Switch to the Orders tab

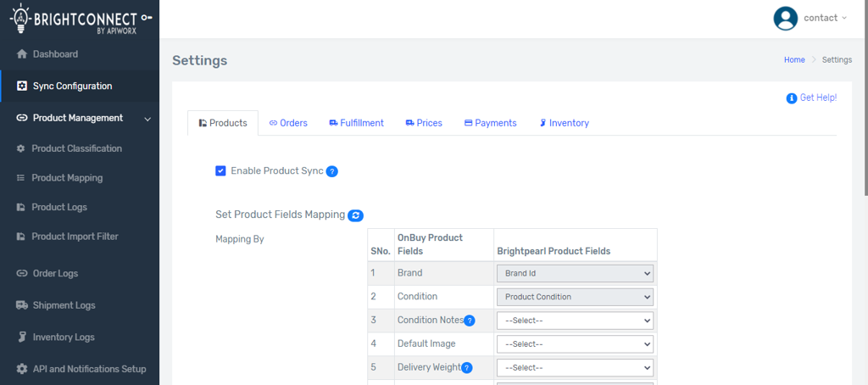tap(288, 123)
